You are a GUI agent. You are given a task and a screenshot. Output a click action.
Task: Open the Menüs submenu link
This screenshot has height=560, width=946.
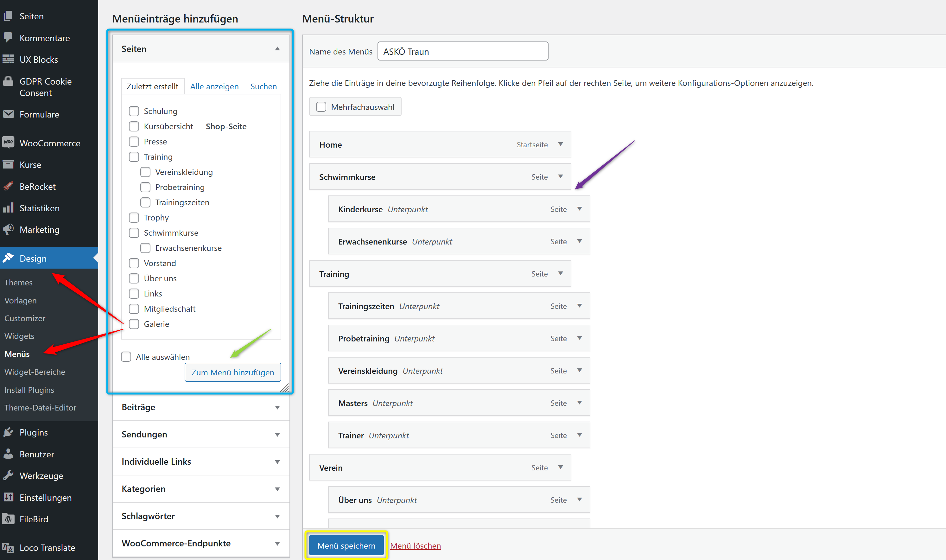point(17,354)
